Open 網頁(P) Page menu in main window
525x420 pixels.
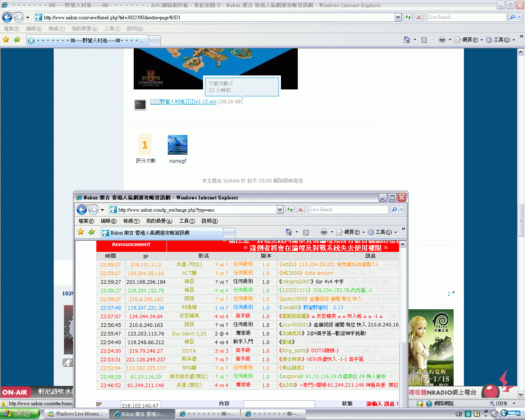click(x=469, y=40)
